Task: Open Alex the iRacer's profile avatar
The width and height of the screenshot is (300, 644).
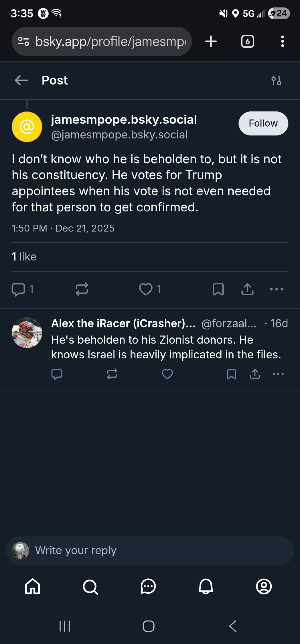Action: pos(27,333)
